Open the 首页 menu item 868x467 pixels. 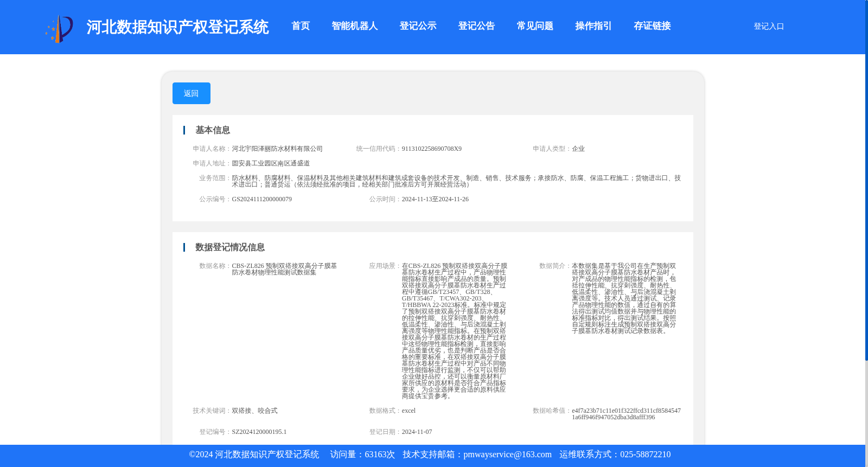point(301,26)
